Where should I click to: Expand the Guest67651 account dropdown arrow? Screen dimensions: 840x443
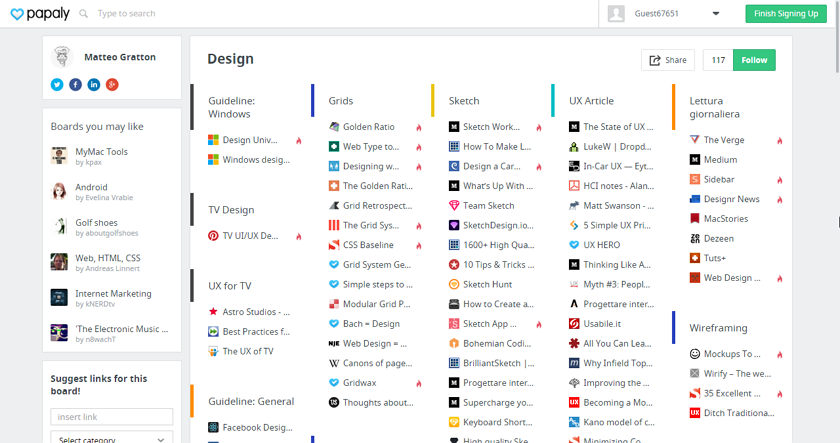pos(716,14)
